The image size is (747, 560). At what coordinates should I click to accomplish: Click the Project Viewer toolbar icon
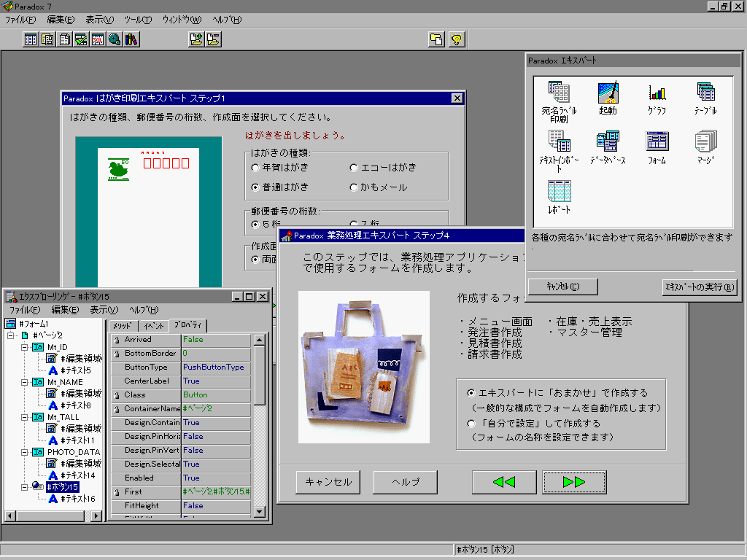pyautogui.click(x=436, y=39)
